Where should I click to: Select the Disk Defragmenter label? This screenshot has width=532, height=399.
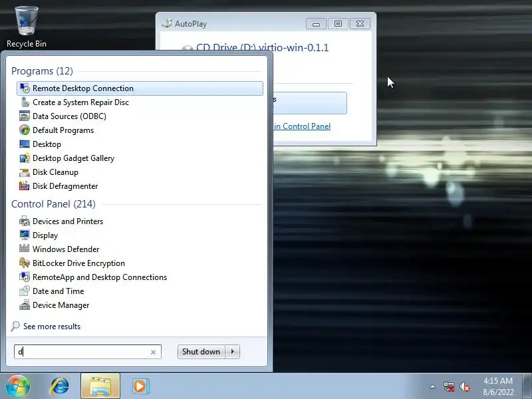[x=65, y=186]
